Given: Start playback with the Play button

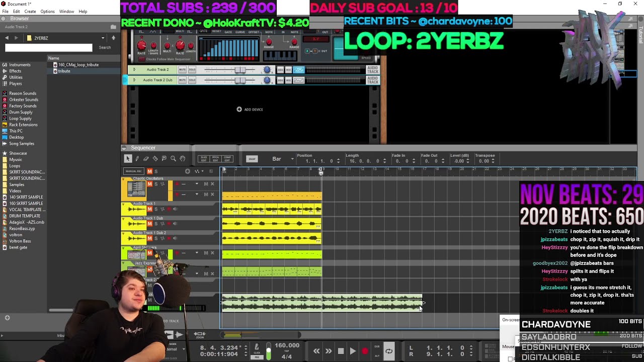Looking at the screenshot, I should tap(353, 351).
